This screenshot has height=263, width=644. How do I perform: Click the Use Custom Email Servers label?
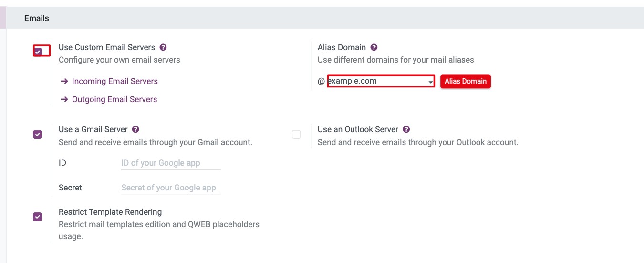tap(107, 47)
